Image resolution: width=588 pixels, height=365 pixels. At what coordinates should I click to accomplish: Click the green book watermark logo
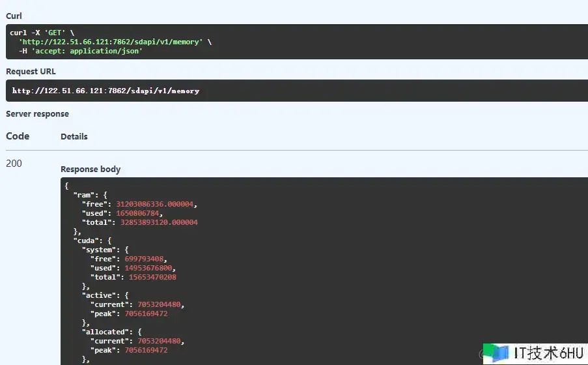[x=496, y=353]
